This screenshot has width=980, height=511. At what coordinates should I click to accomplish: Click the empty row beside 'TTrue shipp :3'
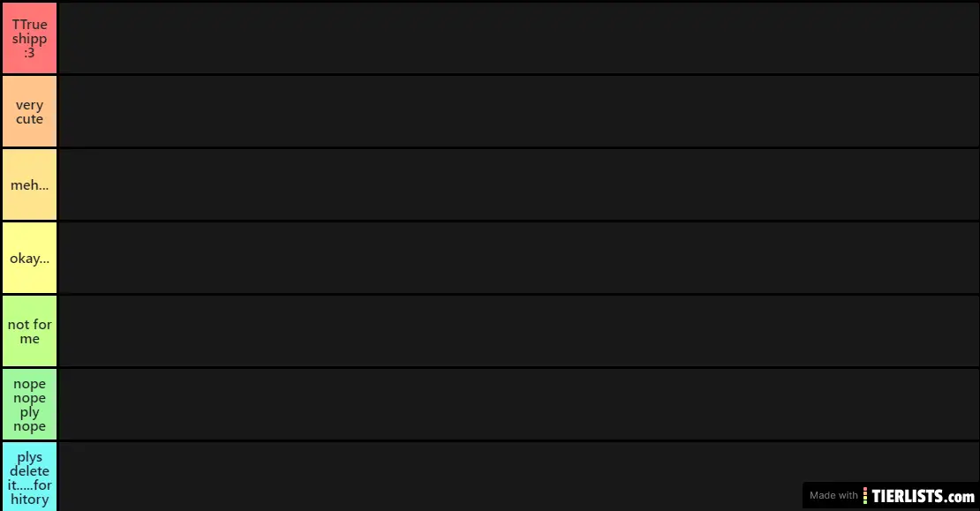click(518, 38)
